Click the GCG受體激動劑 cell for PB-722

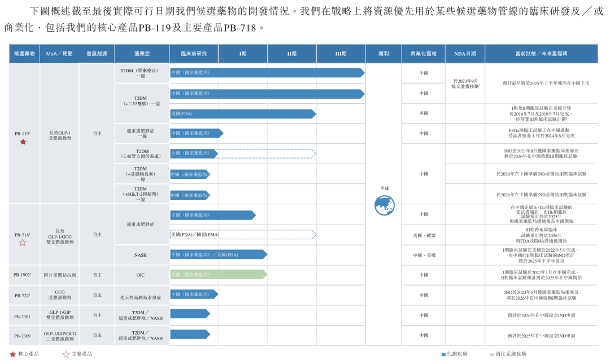click(59, 295)
